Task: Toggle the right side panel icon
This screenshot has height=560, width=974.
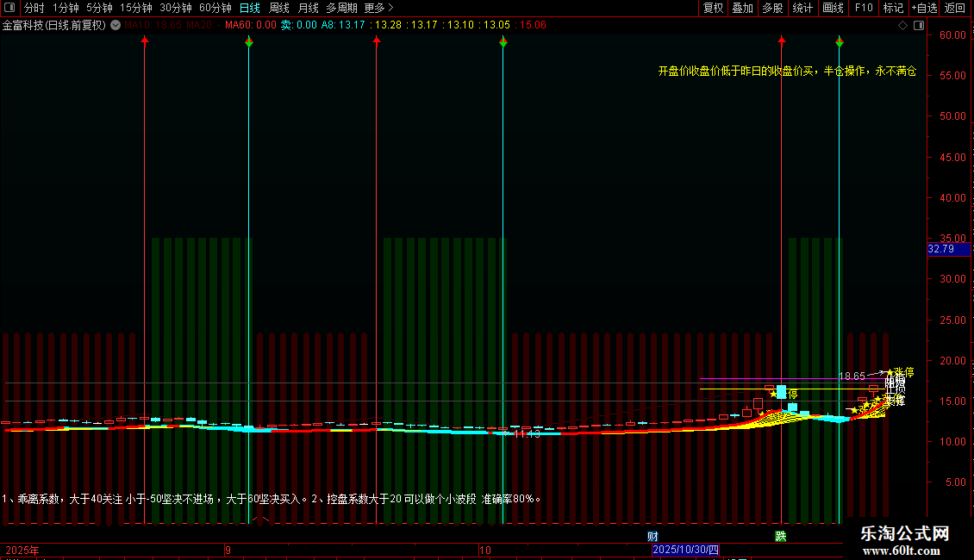Action: point(919,25)
